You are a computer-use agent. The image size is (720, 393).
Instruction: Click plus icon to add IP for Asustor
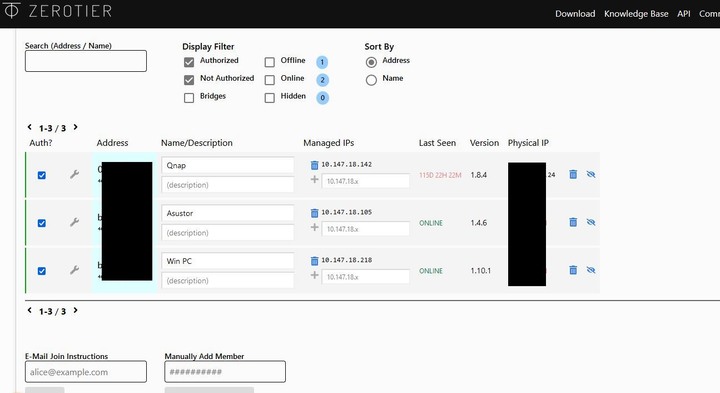point(315,227)
